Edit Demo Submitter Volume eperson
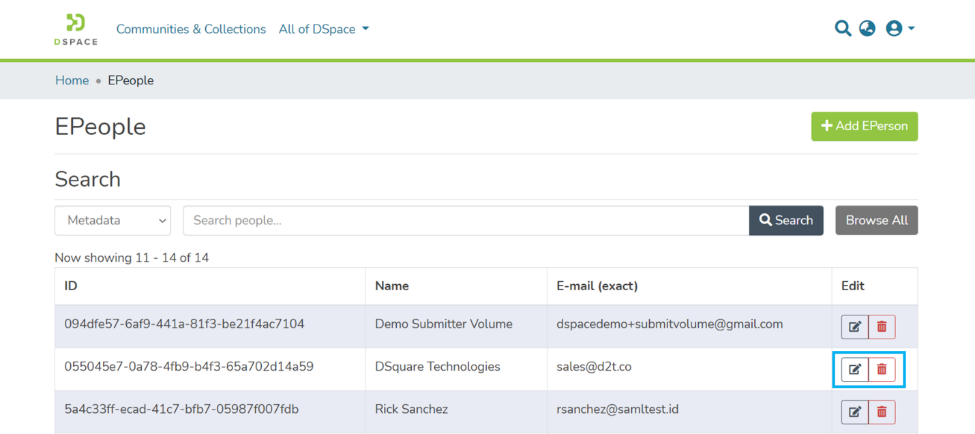The width and height of the screenshot is (975, 434). pyautogui.click(x=855, y=326)
